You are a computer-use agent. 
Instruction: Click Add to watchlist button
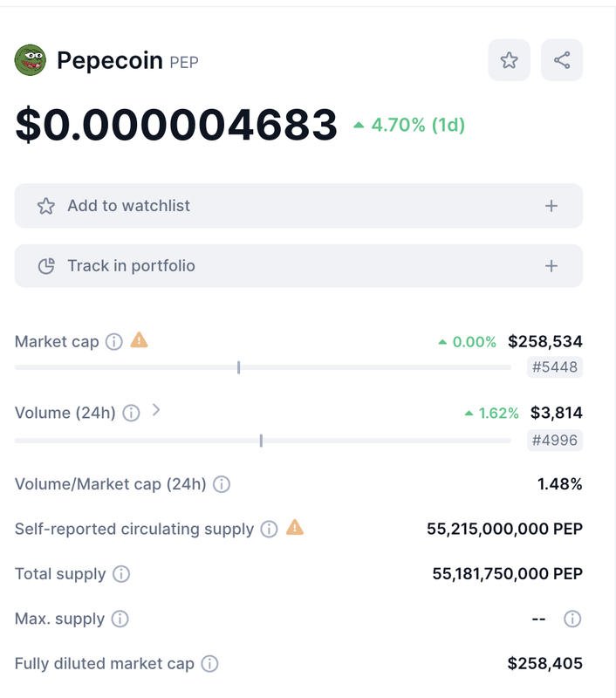tap(298, 206)
